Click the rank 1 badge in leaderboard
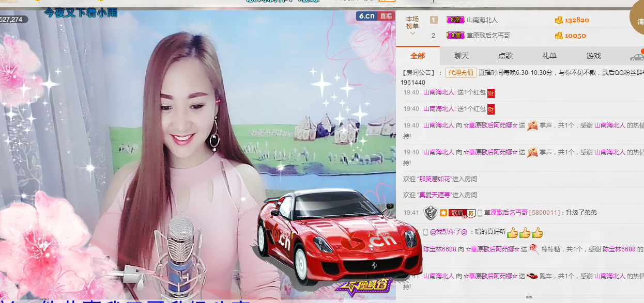 point(434,20)
